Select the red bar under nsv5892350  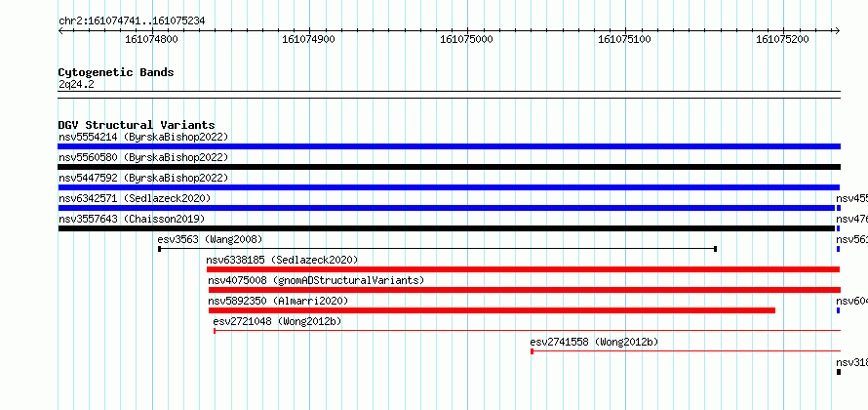click(x=492, y=310)
